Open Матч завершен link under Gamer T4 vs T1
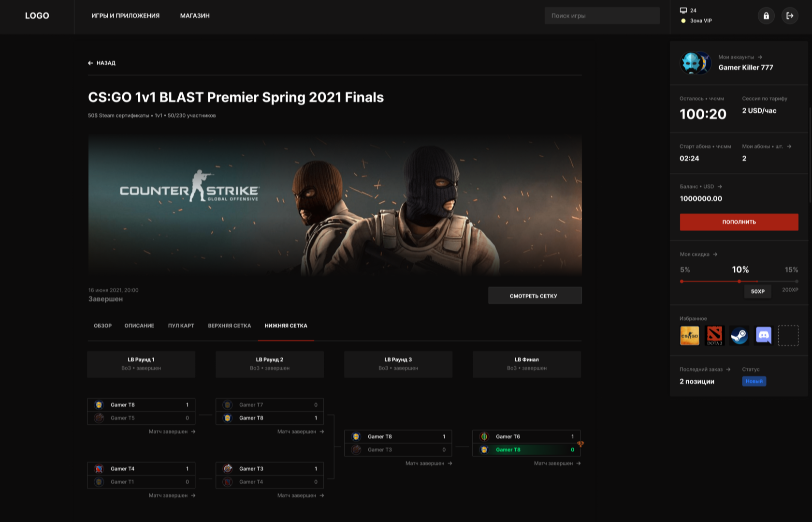The image size is (812, 522). pos(172,495)
